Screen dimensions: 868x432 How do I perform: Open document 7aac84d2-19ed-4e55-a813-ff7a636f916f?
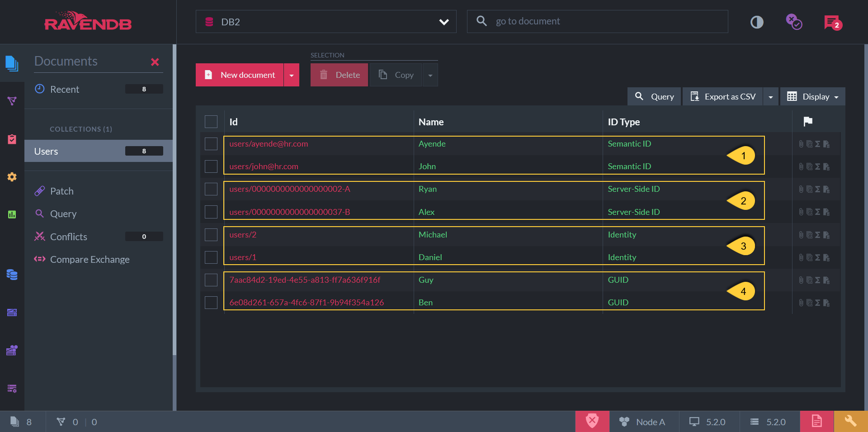(x=305, y=280)
